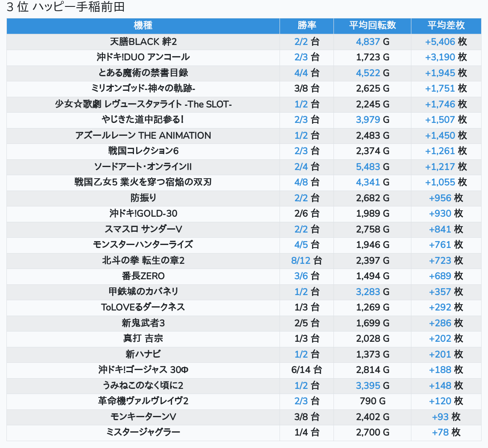Click the +723 枚 difference value
Viewport: 488px width, 448px height.
point(446,260)
